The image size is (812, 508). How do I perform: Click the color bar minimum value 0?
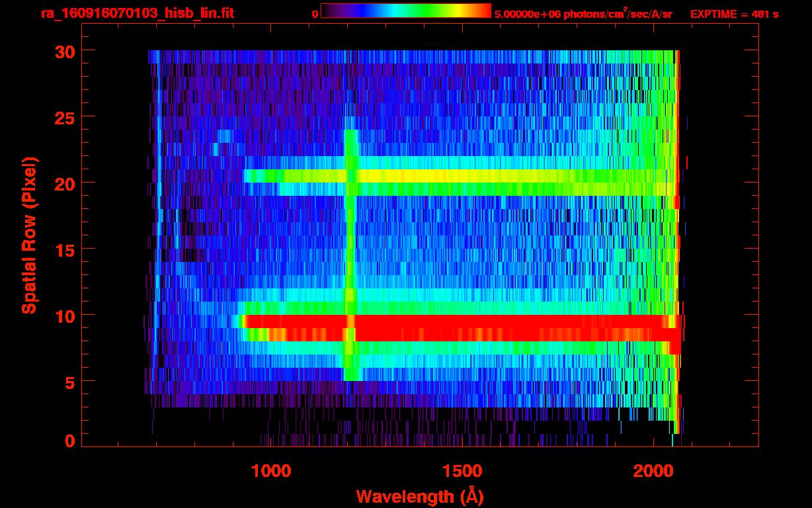coord(315,14)
